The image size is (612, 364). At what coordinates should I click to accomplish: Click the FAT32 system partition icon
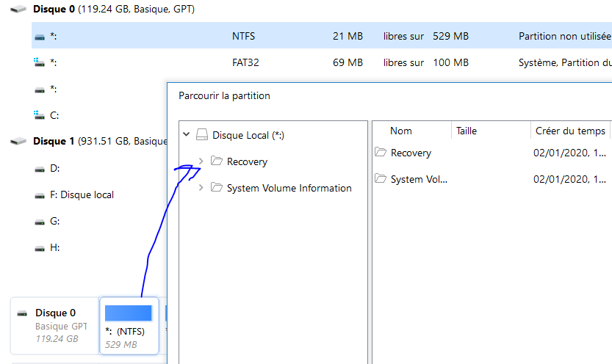coord(40,63)
